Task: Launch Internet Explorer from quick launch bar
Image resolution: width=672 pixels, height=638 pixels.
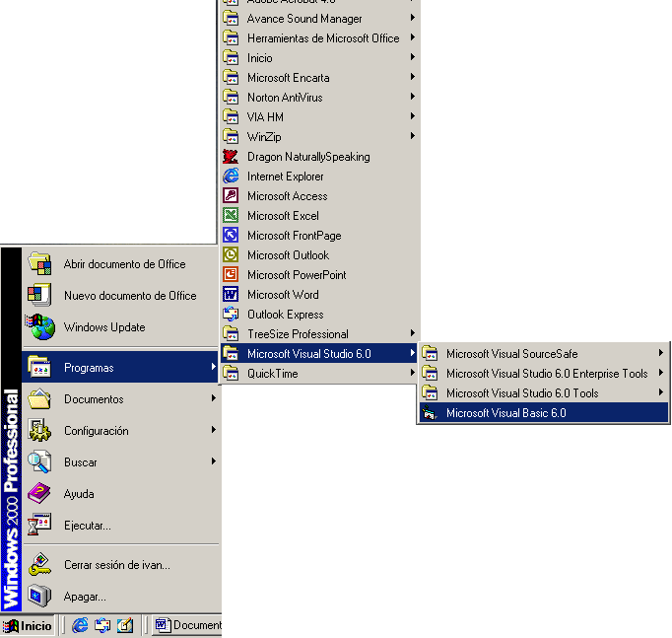Action: click(80, 625)
